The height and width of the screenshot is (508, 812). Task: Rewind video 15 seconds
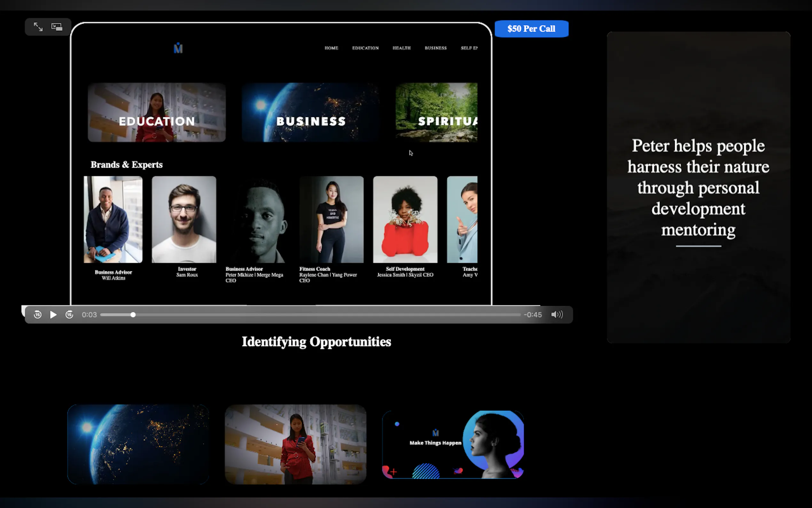38,314
